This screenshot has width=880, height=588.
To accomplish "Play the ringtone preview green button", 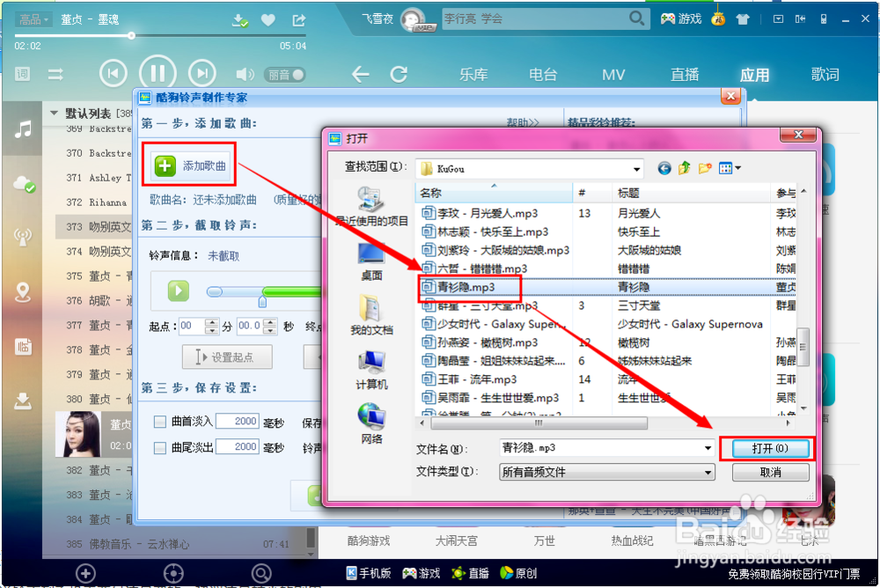I will click(179, 290).
